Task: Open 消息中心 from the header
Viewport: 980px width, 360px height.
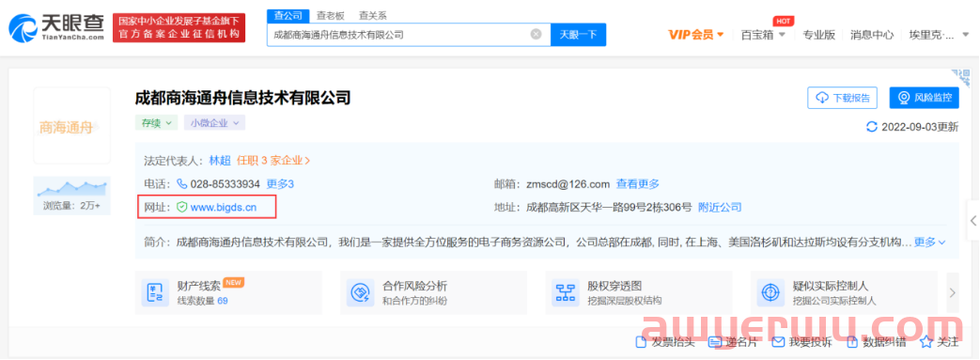Action: pyautogui.click(x=872, y=35)
